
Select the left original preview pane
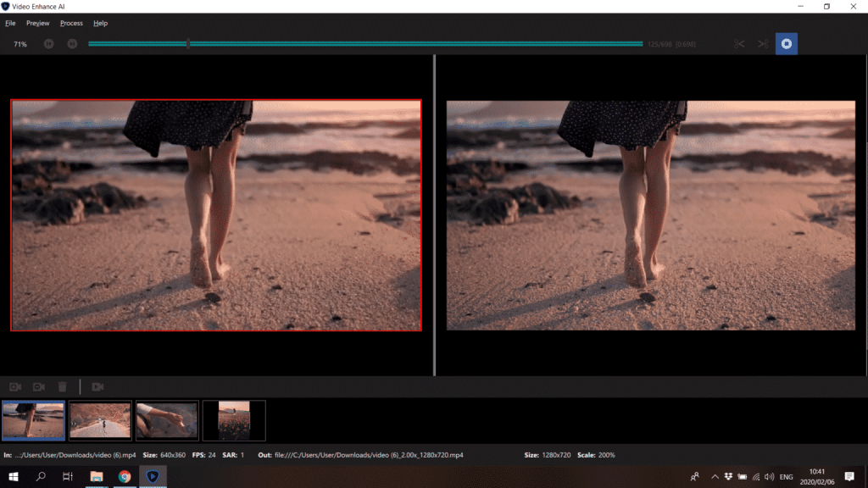point(215,214)
